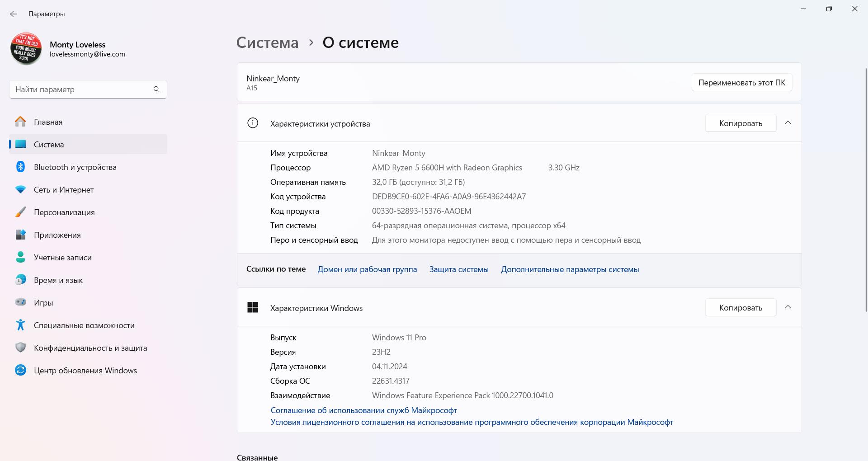Screen dimensions: 868x461
Task: Click the A15 model label under PC name
Action: coord(252,88)
